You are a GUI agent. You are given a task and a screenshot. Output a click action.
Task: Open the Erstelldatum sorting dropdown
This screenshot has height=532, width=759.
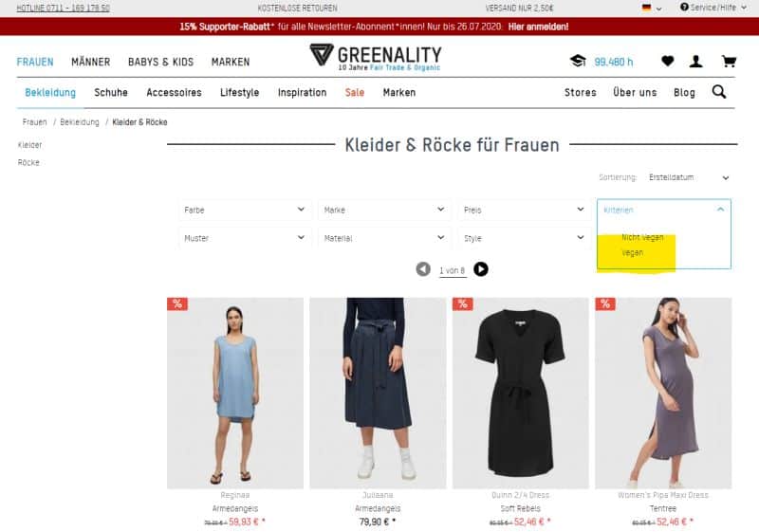click(x=689, y=177)
